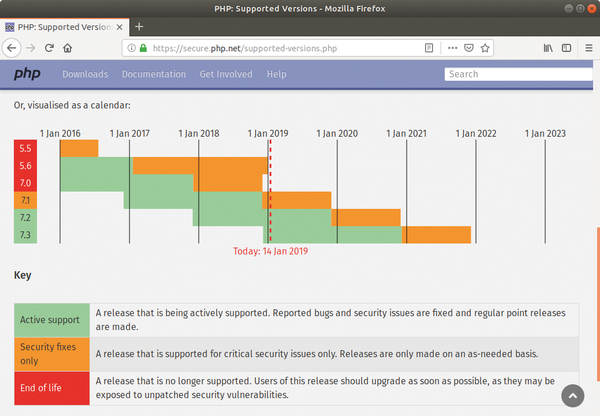Reload the page with the refresh icon
The image size is (600, 416).
[49, 48]
